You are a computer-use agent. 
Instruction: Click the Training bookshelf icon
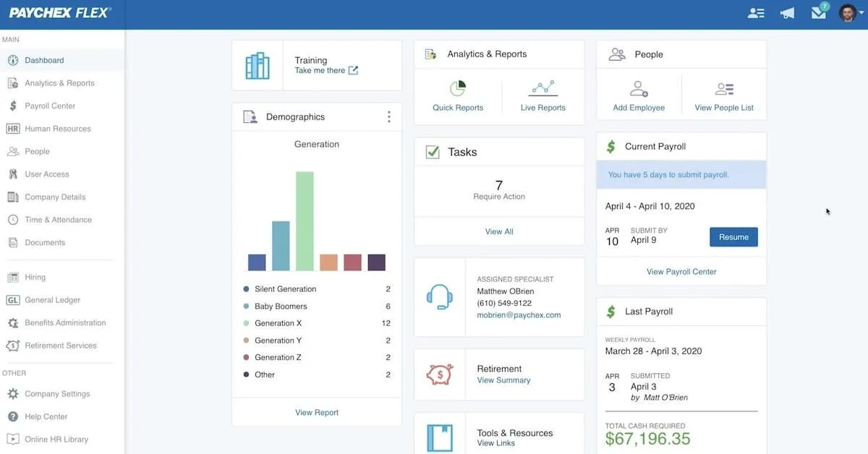(x=258, y=66)
